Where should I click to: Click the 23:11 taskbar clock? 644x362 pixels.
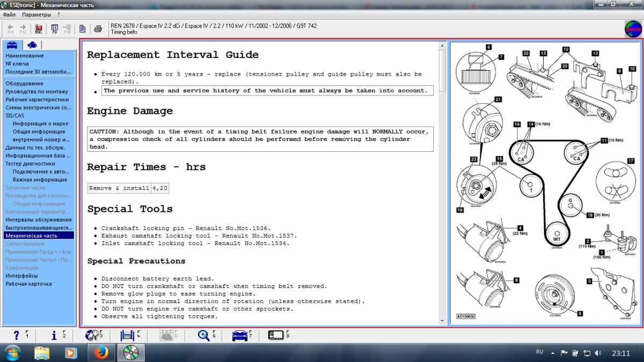coord(620,353)
